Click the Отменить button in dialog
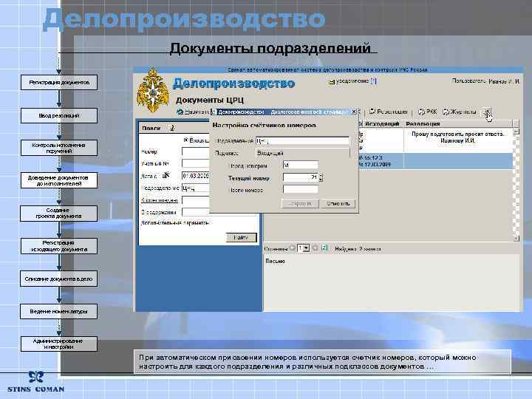The width and height of the screenshot is (532, 399). tap(338, 203)
